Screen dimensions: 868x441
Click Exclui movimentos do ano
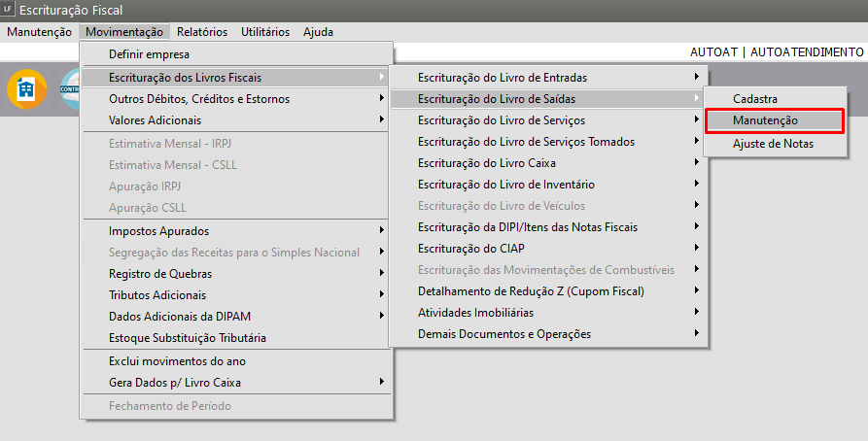pos(177,360)
